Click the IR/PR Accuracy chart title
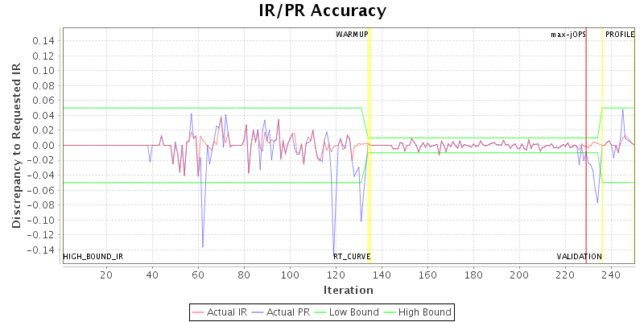644x322 pixels. [x=322, y=10]
